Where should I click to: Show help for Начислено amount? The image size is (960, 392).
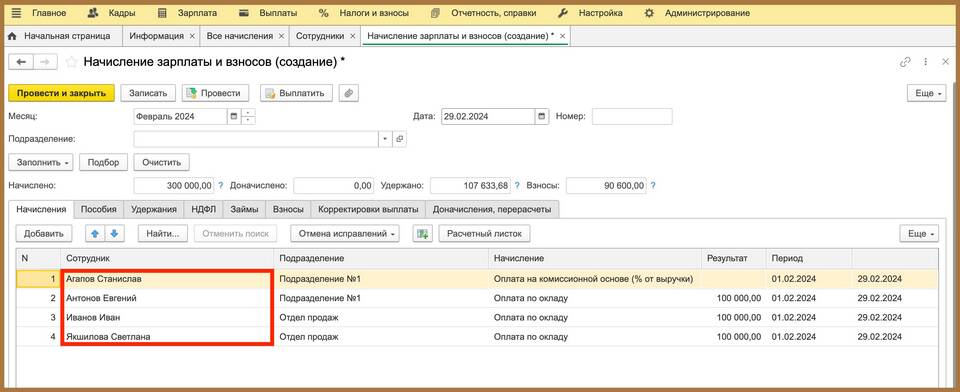pyautogui.click(x=220, y=186)
